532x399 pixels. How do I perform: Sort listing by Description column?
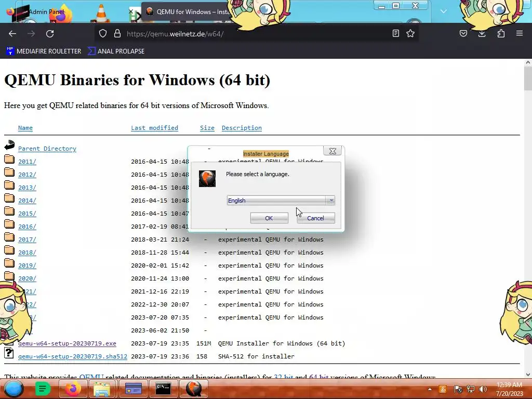click(242, 128)
